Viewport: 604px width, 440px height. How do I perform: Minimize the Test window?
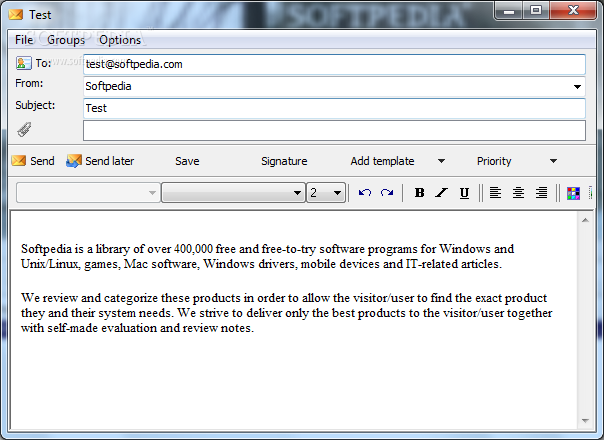click(509, 11)
